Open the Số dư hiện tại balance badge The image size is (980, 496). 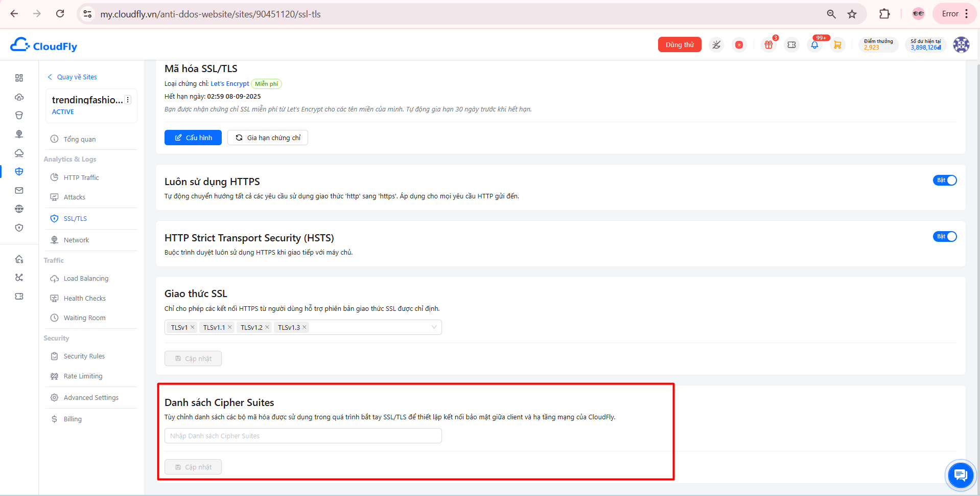pos(925,44)
